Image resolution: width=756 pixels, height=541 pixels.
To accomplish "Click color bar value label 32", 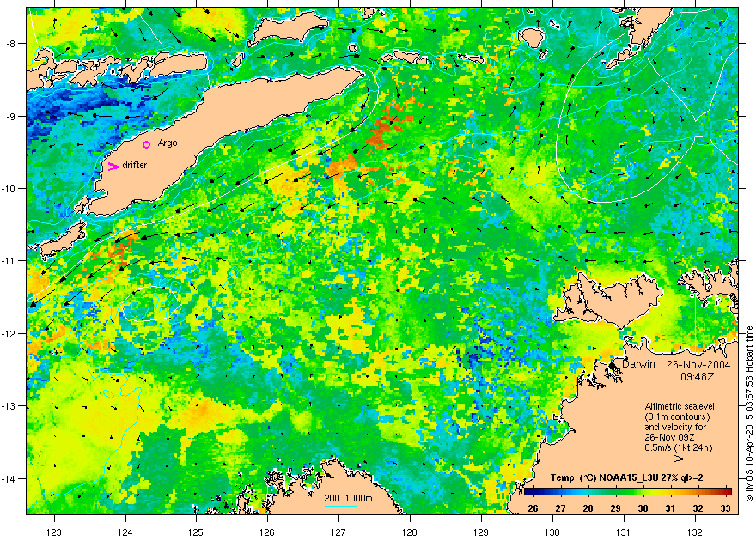I will click(698, 508).
